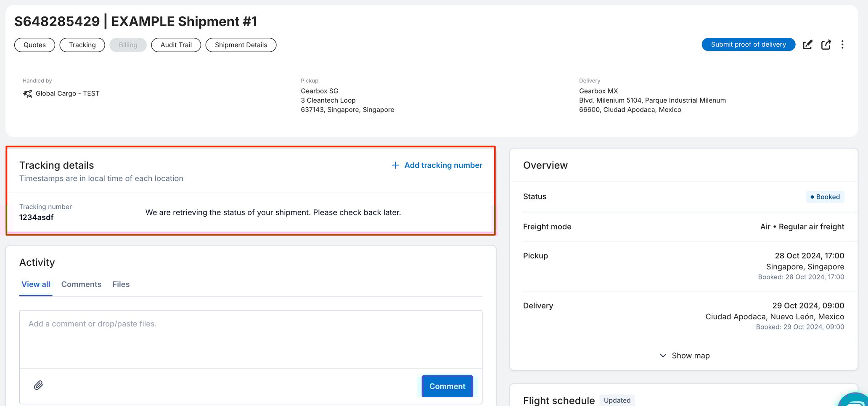View Files in the Activity section
This screenshot has height=406, width=868.
(121, 284)
